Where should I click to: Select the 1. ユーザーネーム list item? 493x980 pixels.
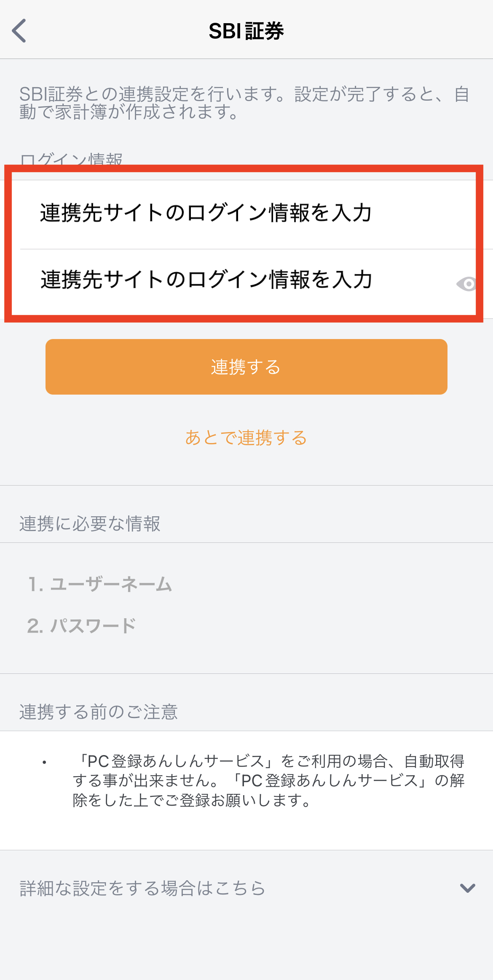tap(100, 584)
